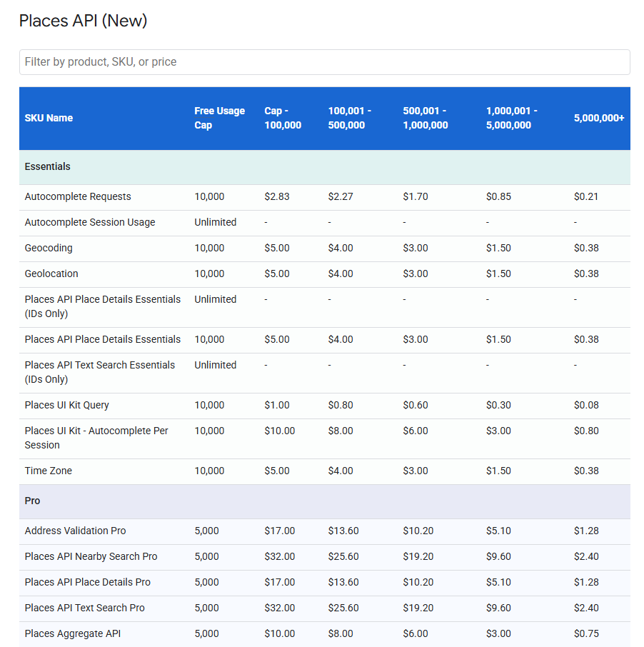Viewport: 644px width, 647px height.
Task: Click the Places API Nearby Search Pro label
Action: tap(90, 556)
